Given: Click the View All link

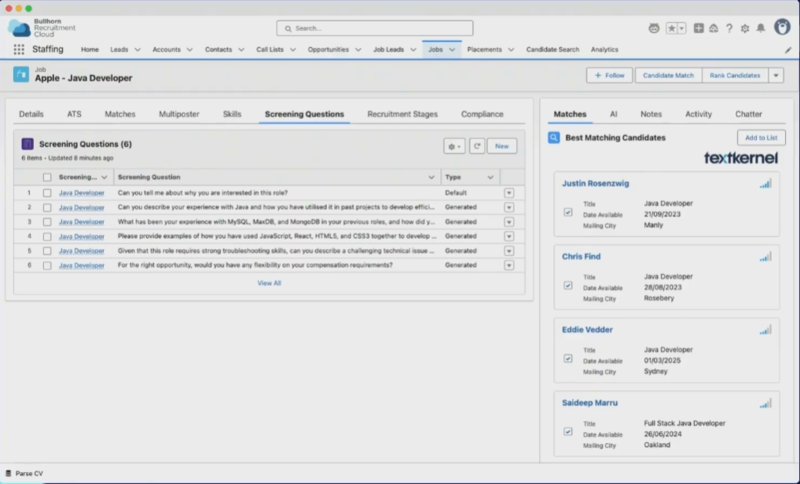Looking at the screenshot, I should click(269, 283).
